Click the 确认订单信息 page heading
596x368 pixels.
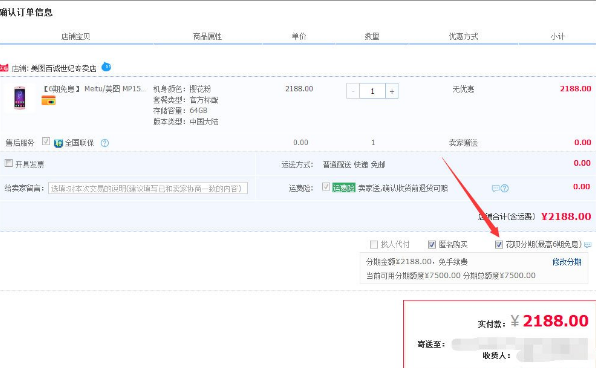point(26,13)
